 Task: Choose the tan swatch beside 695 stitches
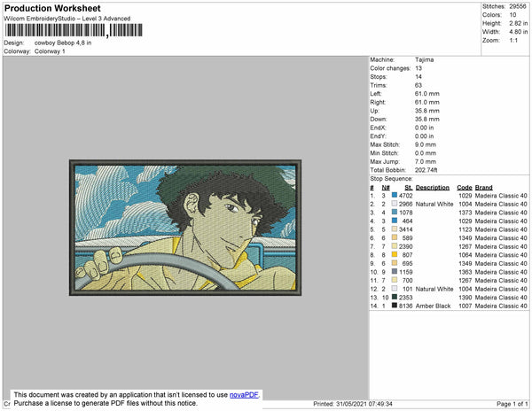(x=395, y=263)
